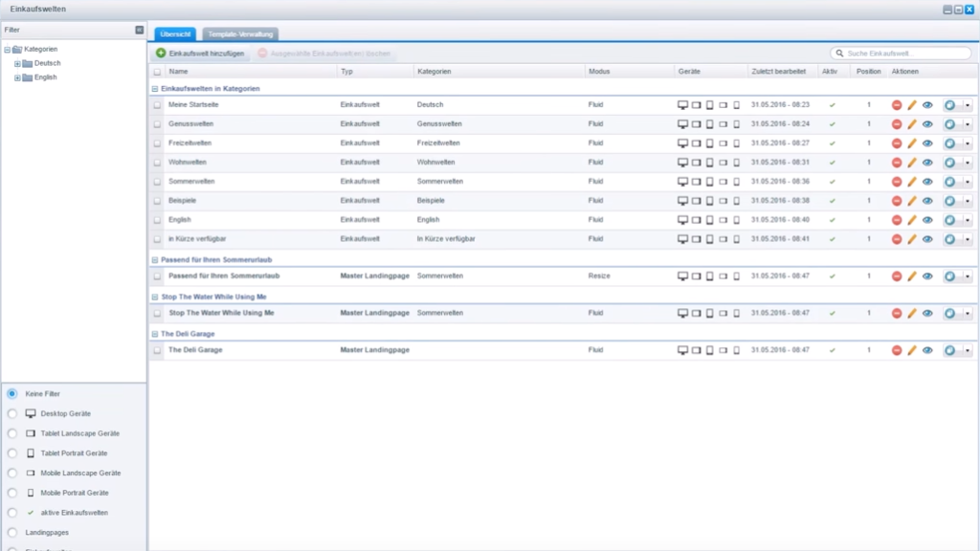The width and height of the screenshot is (980, 551).
Task: Expand the Deutsch category folder
Action: (x=17, y=63)
